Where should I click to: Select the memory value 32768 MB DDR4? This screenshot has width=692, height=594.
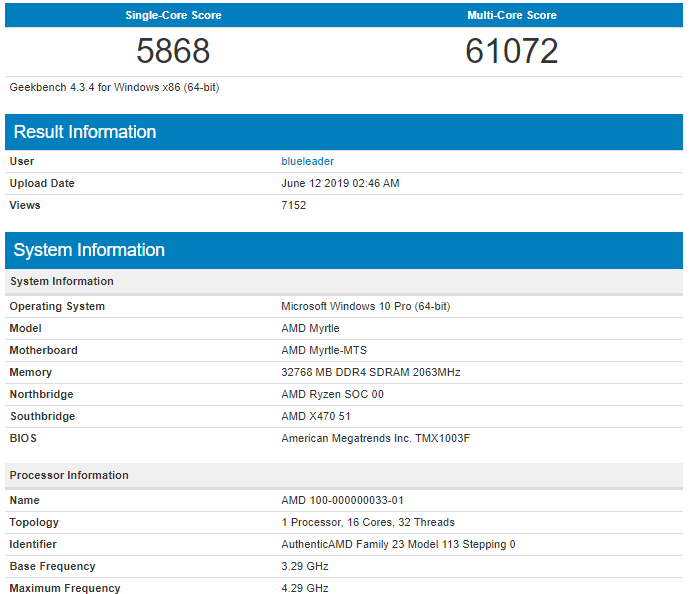371,372
